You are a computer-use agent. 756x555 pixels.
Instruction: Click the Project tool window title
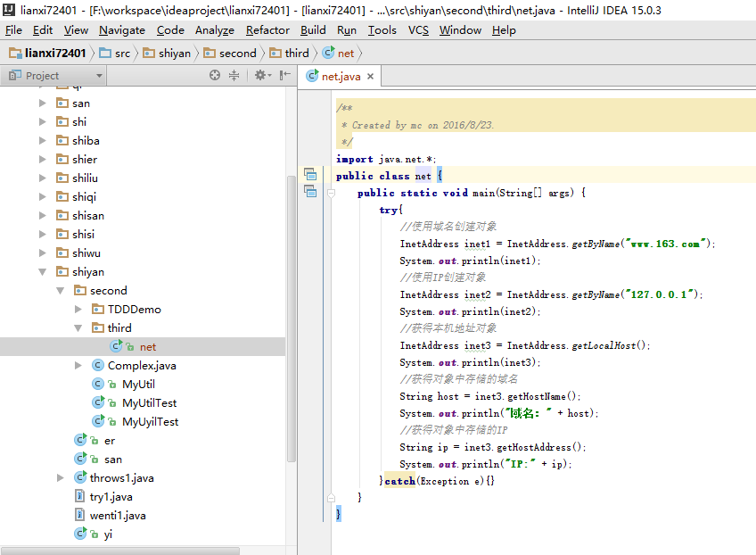(42, 76)
